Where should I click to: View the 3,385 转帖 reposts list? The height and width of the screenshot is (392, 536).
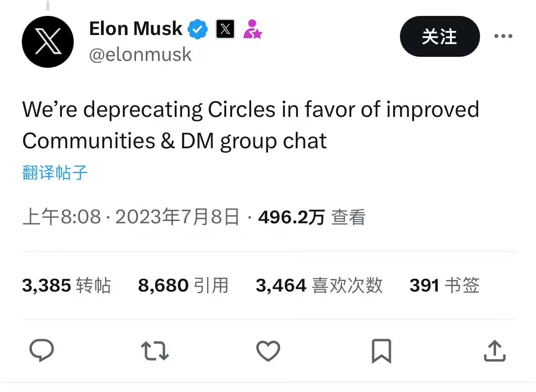pyautogui.click(x=66, y=286)
